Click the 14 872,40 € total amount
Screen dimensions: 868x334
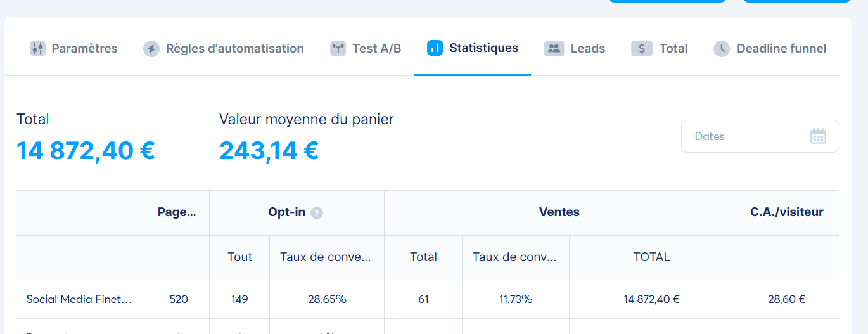tap(86, 151)
